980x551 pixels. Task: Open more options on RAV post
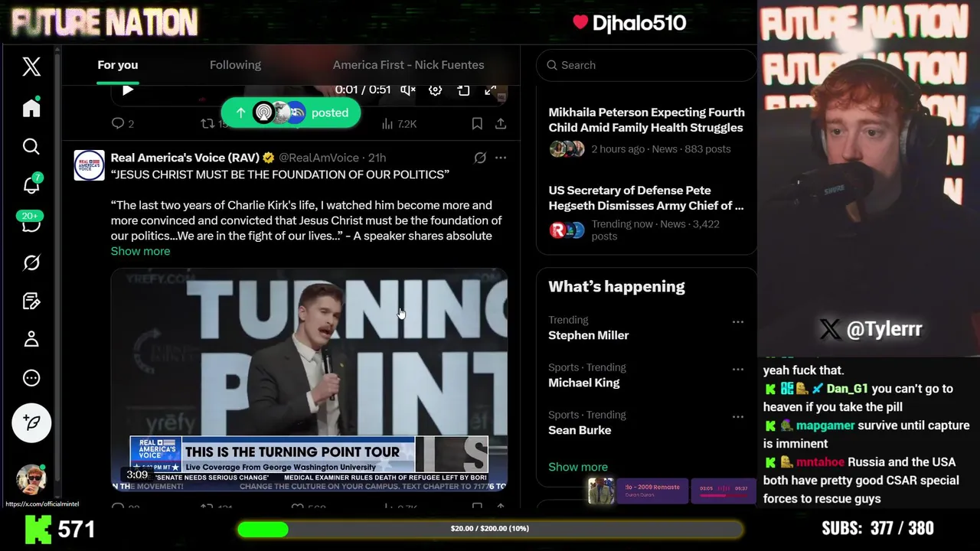point(501,158)
